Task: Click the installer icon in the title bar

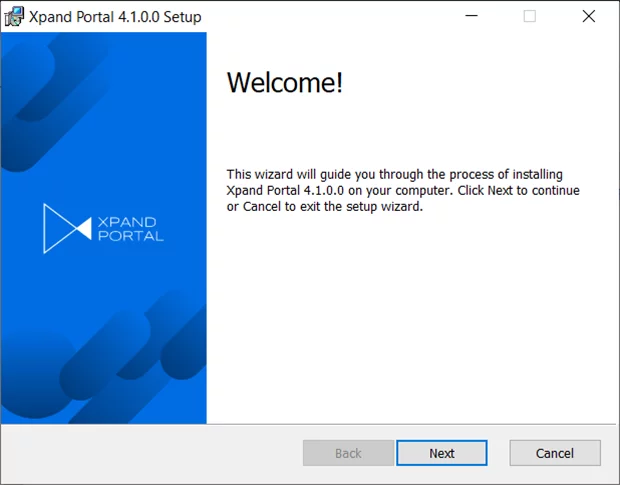Action: click(x=15, y=16)
